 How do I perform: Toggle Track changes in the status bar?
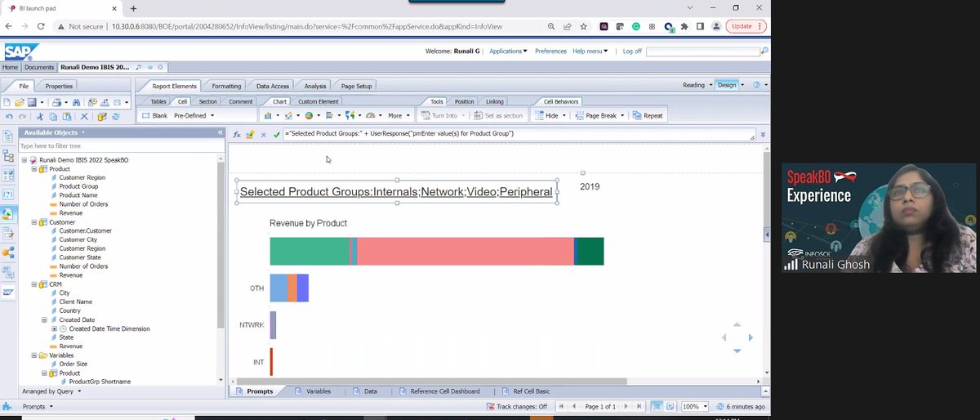(x=519, y=406)
